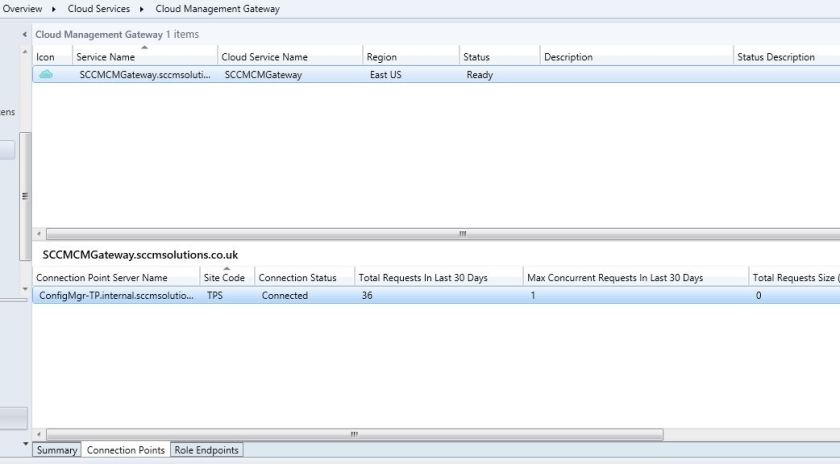The height and width of the screenshot is (464, 840).
Task: Click lower pane horizontal scrollbar thumb
Action: pos(355,434)
